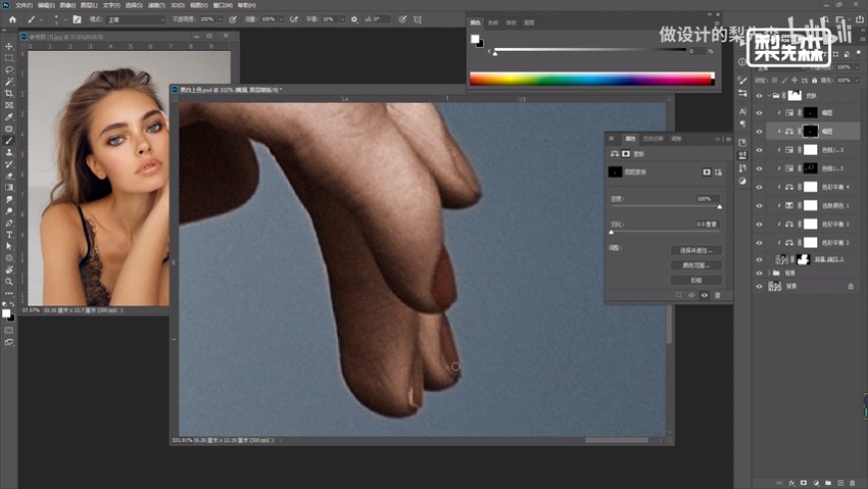Select the Crop tool

point(9,93)
